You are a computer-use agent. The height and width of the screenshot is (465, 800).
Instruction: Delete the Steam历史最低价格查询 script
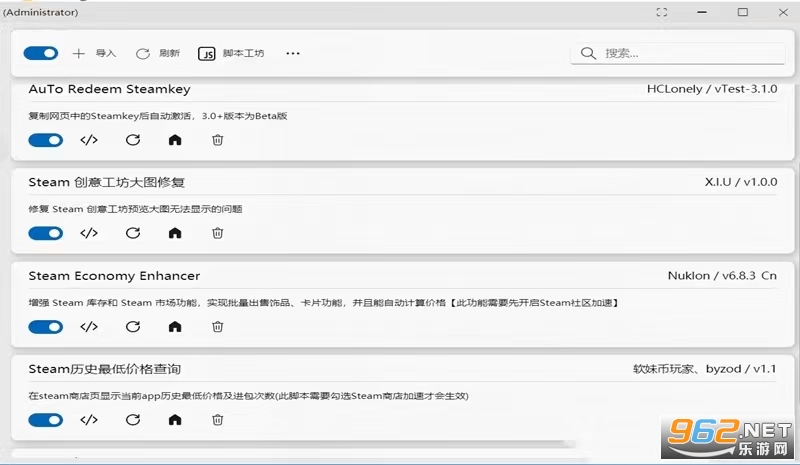[217, 420]
